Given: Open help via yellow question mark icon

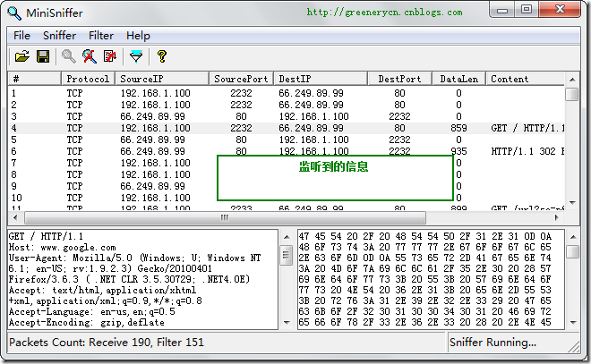Looking at the screenshot, I should coord(162,56).
